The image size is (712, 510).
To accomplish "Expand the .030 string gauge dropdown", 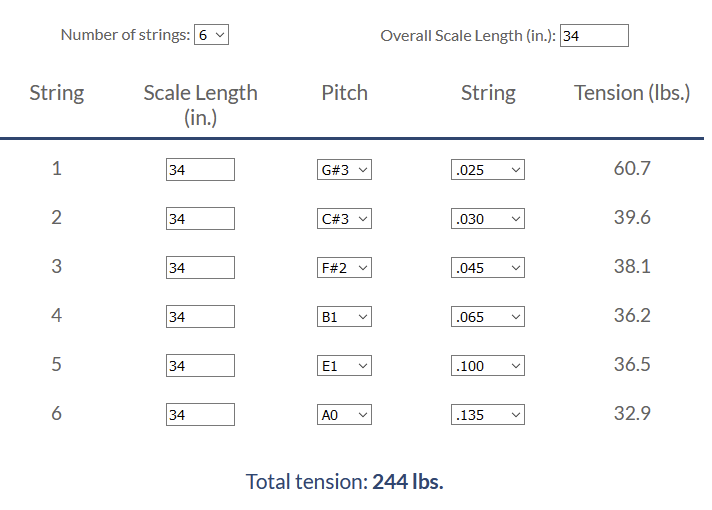I will coord(488,219).
